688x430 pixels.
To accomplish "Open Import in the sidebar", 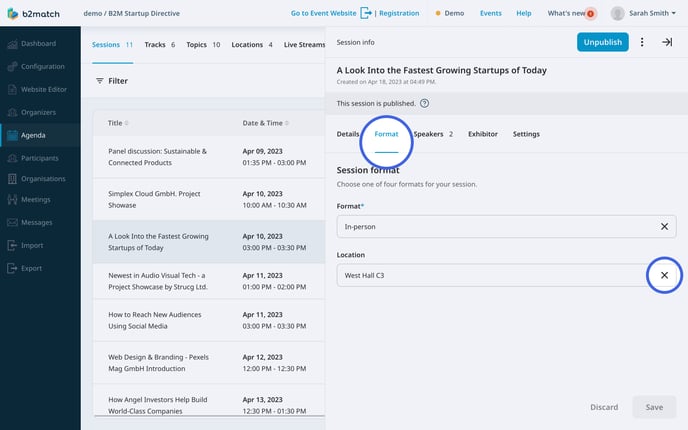I will tap(32, 245).
